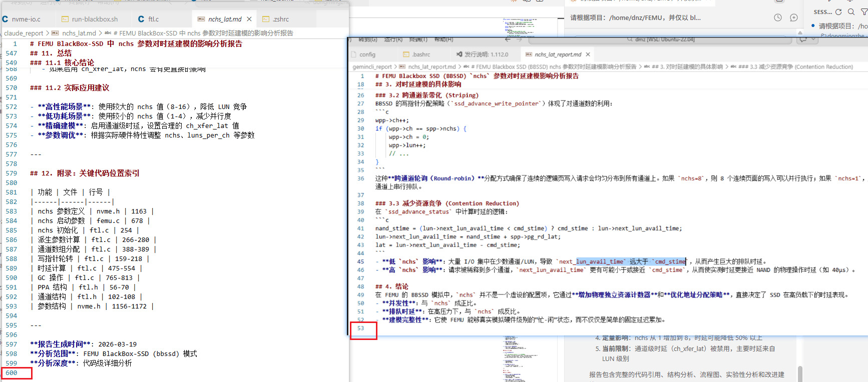The image size is (868, 382).
Task: Click heading '## 4. 结论' in front editor
Action: point(391,286)
